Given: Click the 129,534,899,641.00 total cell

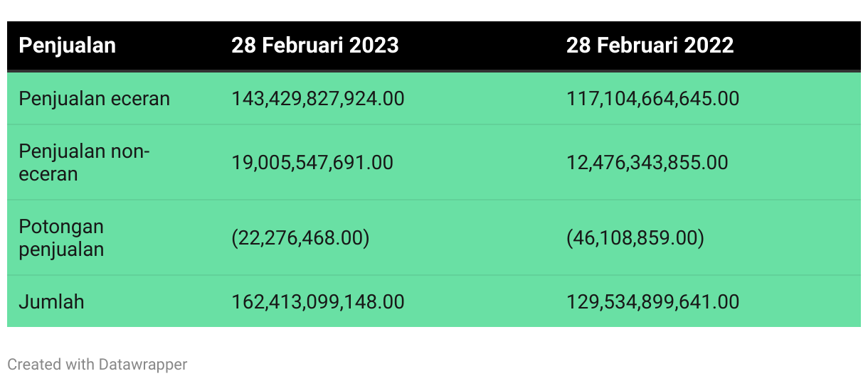Looking at the screenshot, I should pos(652,301).
